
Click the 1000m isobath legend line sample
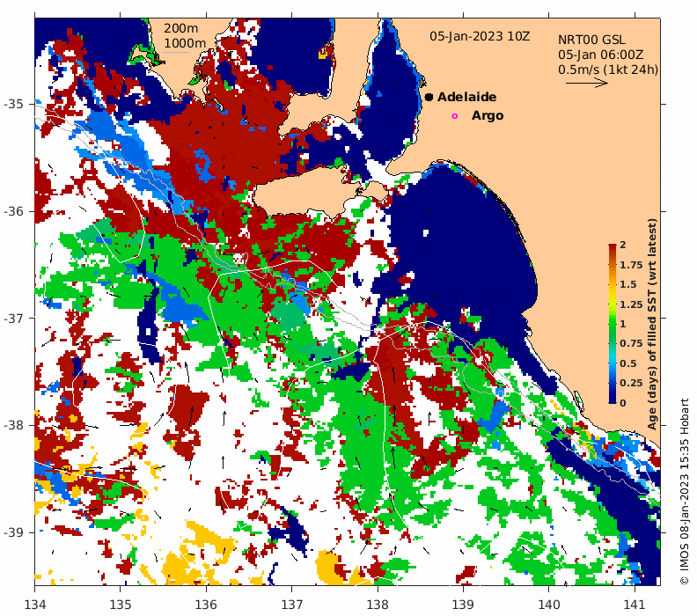point(176,53)
